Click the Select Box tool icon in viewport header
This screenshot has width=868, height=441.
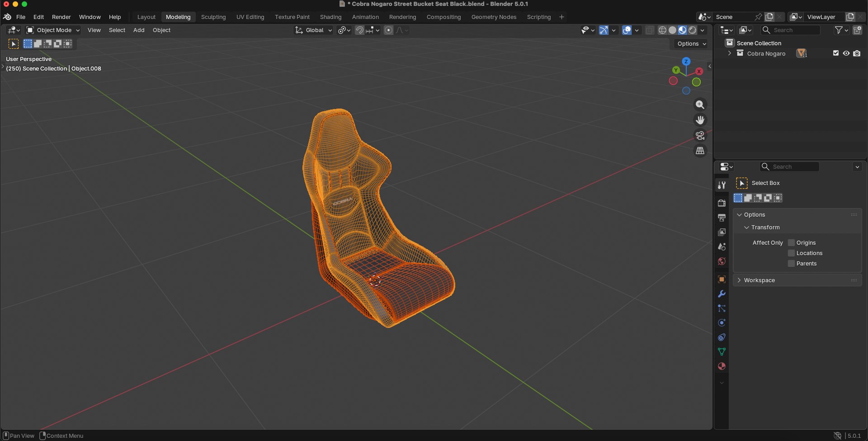click(14, 44)
